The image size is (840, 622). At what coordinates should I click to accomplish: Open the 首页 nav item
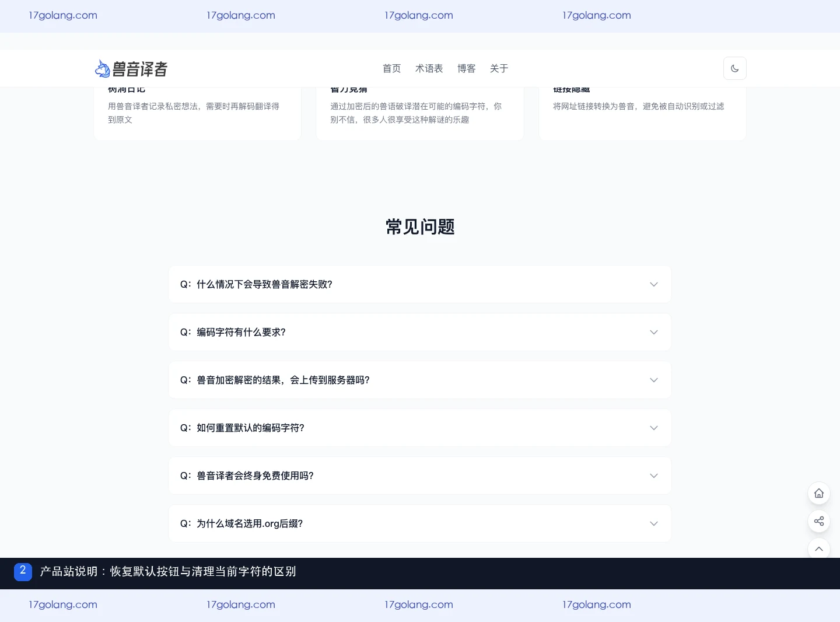point(392,68)
